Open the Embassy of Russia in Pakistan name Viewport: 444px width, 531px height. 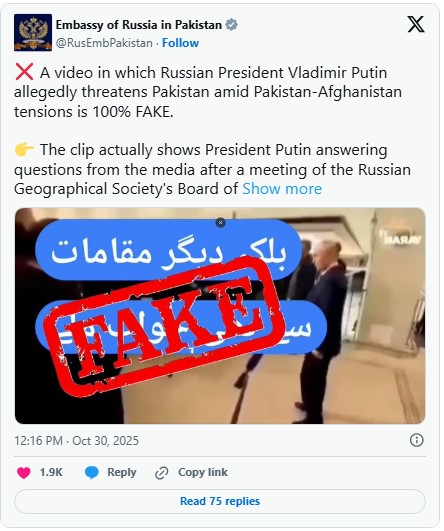coord(139,25)
